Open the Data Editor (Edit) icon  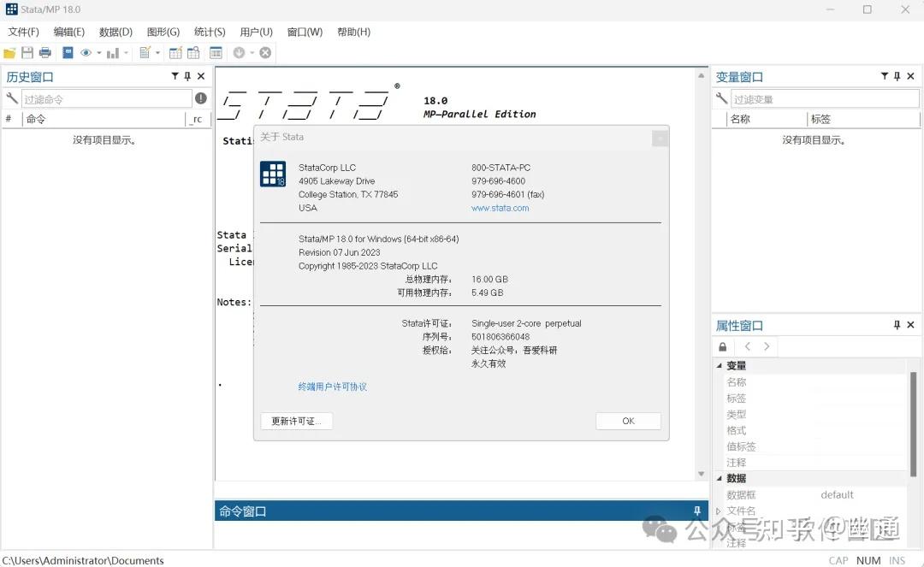pyautogui.click(x=175, y=52)
